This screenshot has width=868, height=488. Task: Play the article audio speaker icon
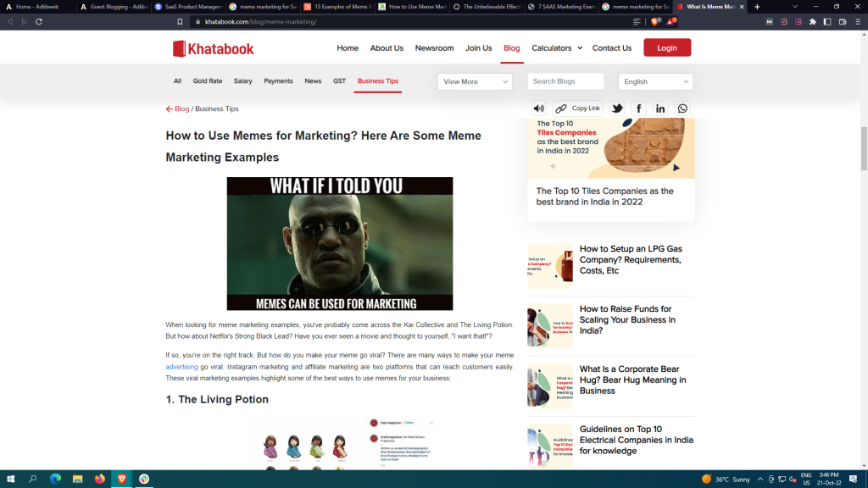pyautogui.click(x=538, y=108)
